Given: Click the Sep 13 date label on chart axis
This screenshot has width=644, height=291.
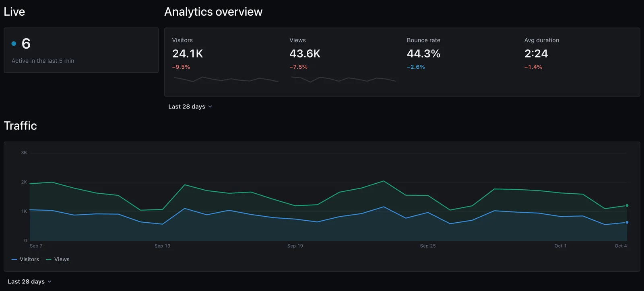Looking at the screenshot, I should click(163, 246).
